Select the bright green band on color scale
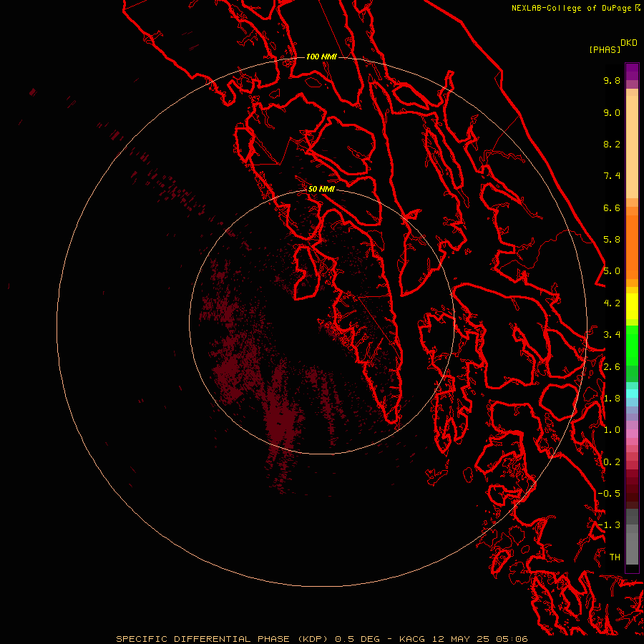Screen dimensions: 644x644 click(632, 345)
